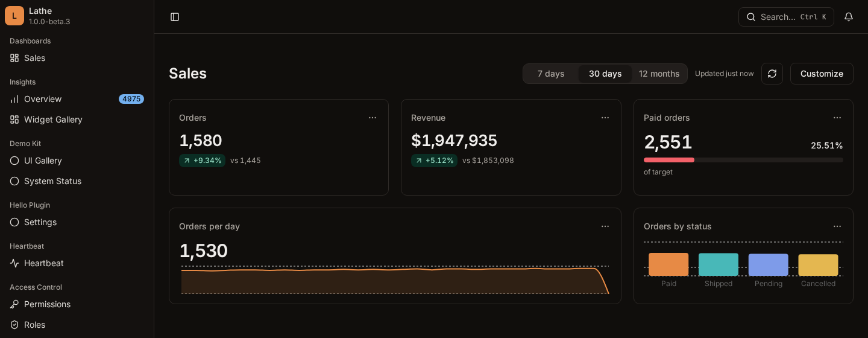Click the 1.0.0-beta.3 version label
Viewport: 868px width, 338px height.
click(49, 22)
